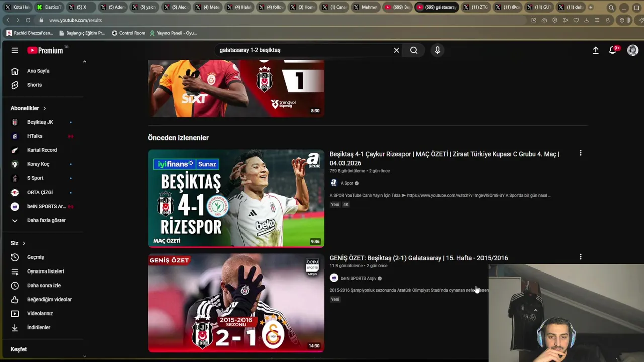Open Beşiktaş 4-1 Çaykur Rizespor video title
Screen dimensions: 644x362
(444, 159)
